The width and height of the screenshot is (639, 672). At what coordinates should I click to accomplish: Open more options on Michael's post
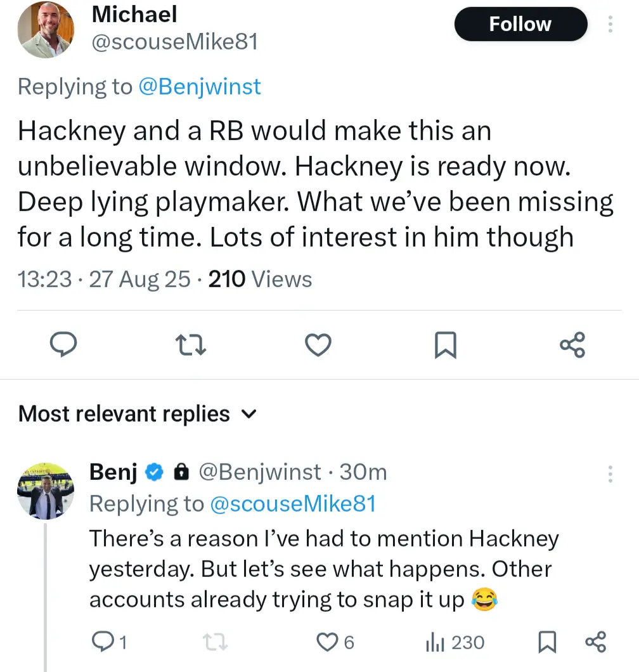click(x=610, y=24)
